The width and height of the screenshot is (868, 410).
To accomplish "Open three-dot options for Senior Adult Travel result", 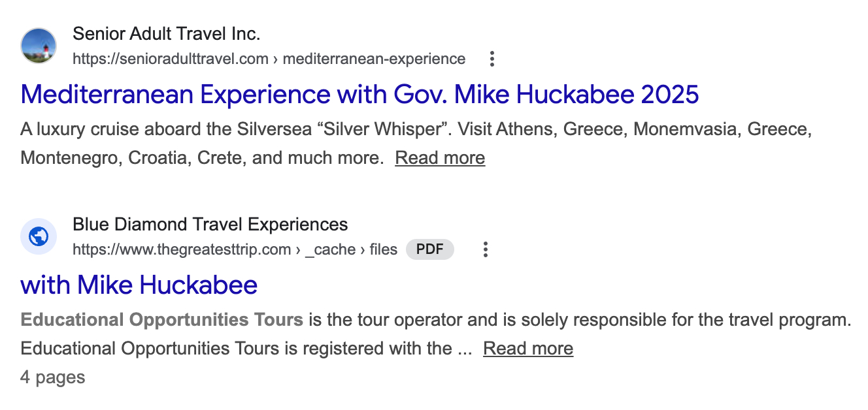I will coord(492,59).
